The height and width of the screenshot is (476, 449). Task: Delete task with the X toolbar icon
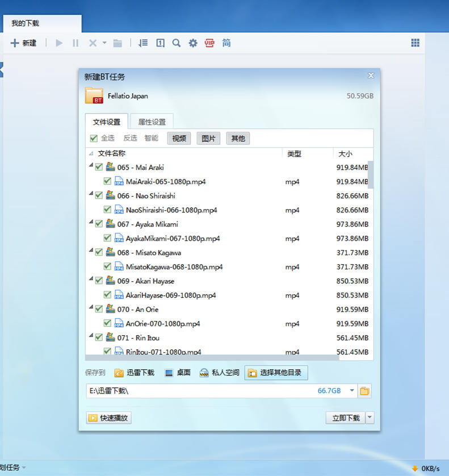93,43
